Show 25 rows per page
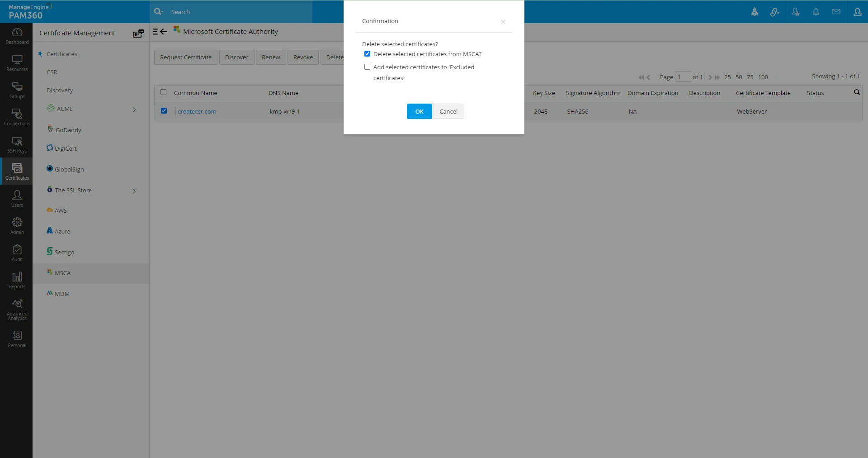868x458 pixels. (x=727, y=77)
